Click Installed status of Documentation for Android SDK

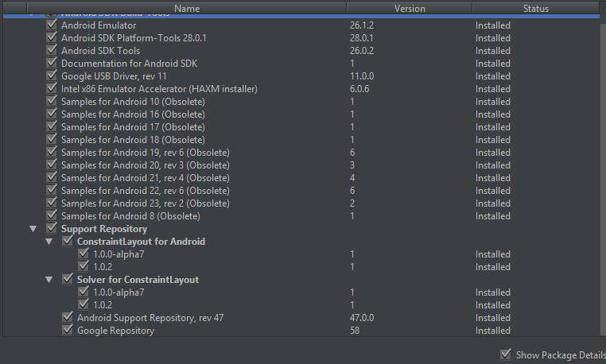(x=493, y=64)
